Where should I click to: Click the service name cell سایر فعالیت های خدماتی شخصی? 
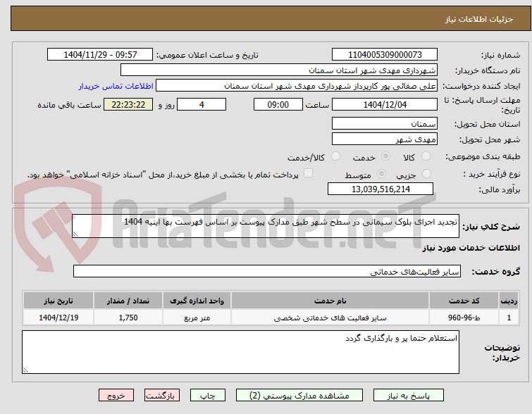point(330,318)
